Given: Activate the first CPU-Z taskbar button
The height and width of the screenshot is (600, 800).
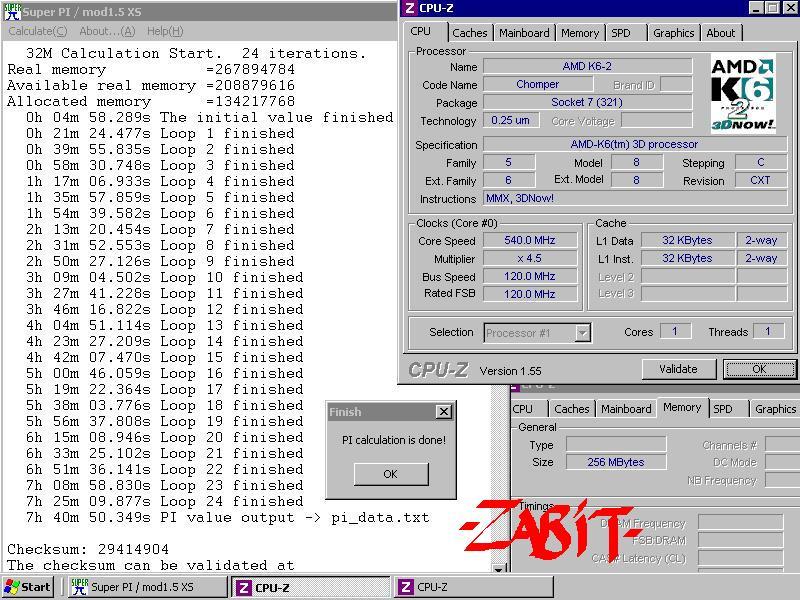Looking at the screenshot, I should click(x=311, y=587).
